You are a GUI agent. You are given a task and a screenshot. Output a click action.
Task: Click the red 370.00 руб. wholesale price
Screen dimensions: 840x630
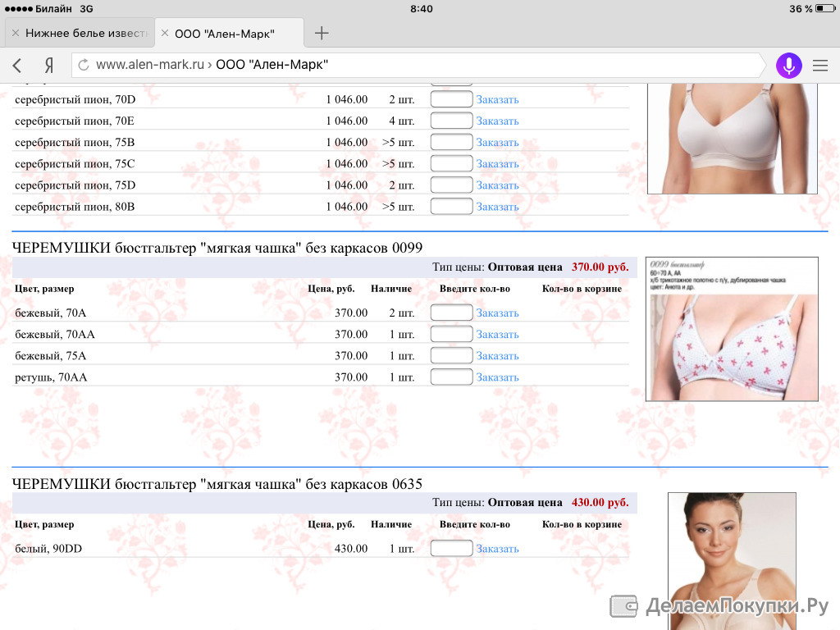tap(600, 267)
